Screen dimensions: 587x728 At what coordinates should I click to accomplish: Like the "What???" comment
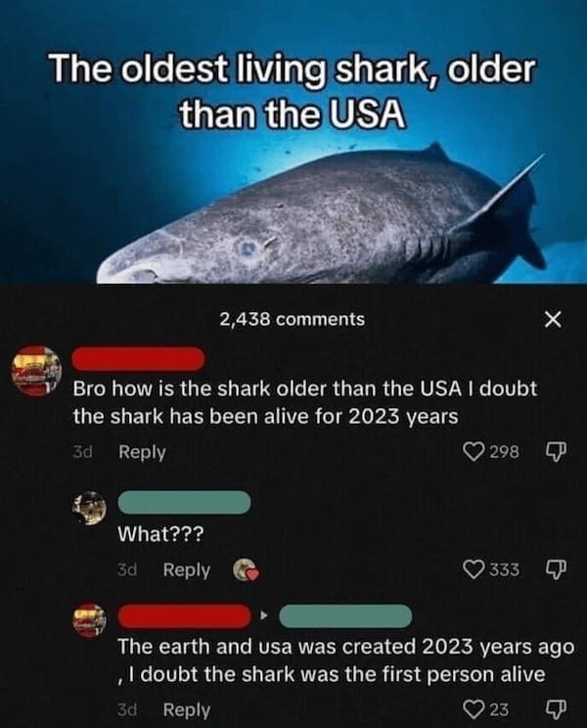[x=474, y=569]
